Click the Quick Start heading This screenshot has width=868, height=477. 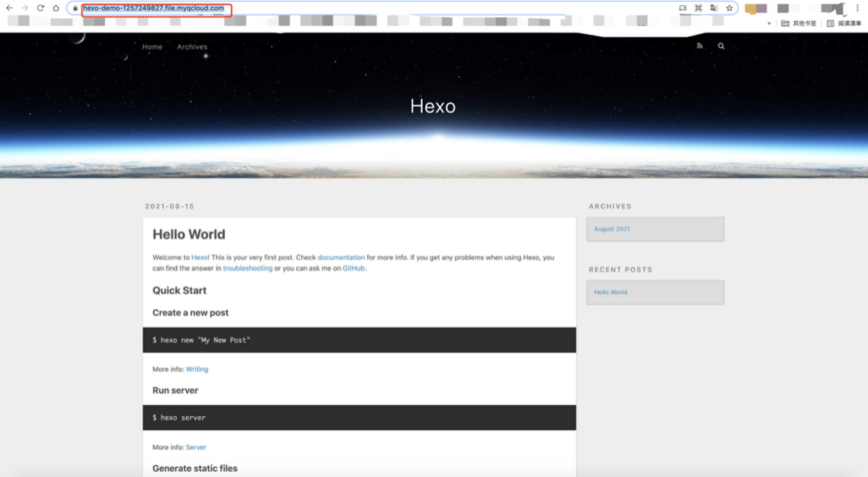point(179,291)
